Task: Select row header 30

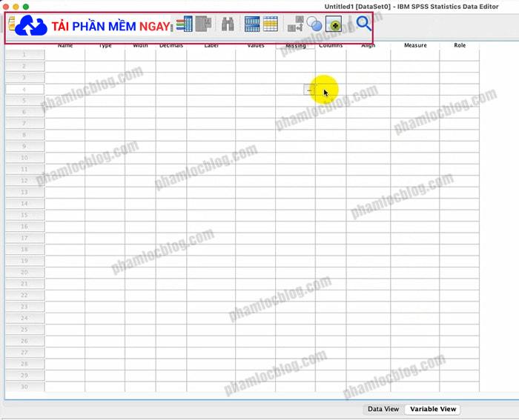Action: pyautogui.click(x=24, y=387)
